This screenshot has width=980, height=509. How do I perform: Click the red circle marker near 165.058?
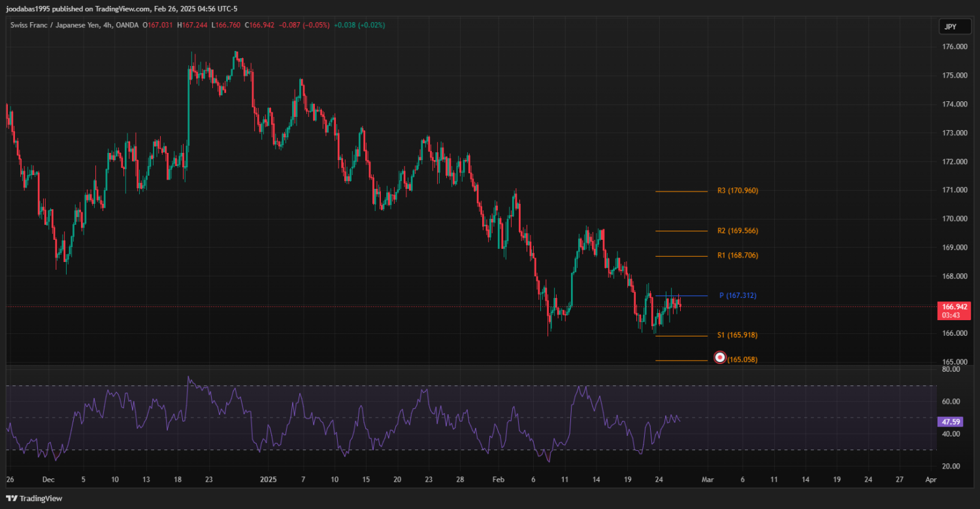click(720, 357)
